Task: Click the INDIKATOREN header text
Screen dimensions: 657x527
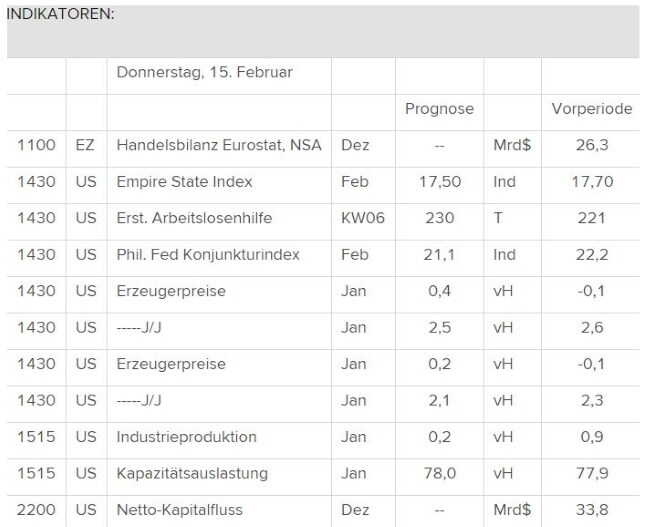Action: coord(60,16)
